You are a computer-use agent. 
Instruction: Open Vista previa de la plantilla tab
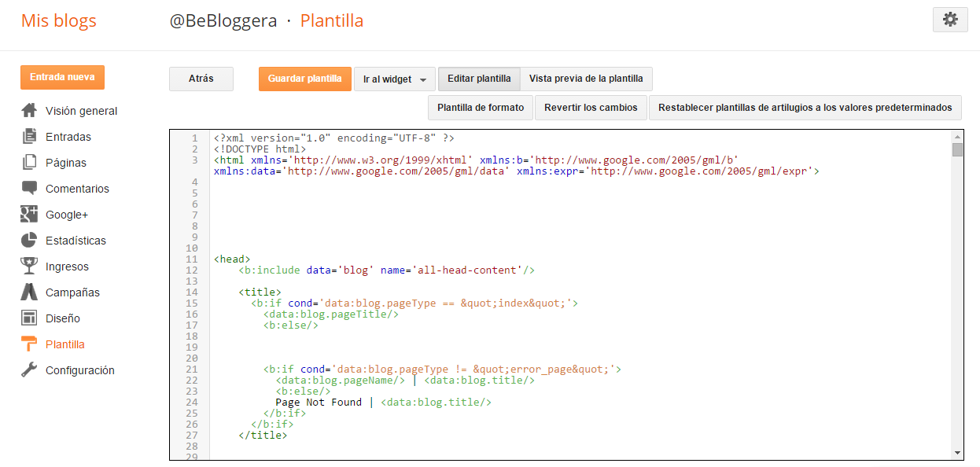pos(586,79)
